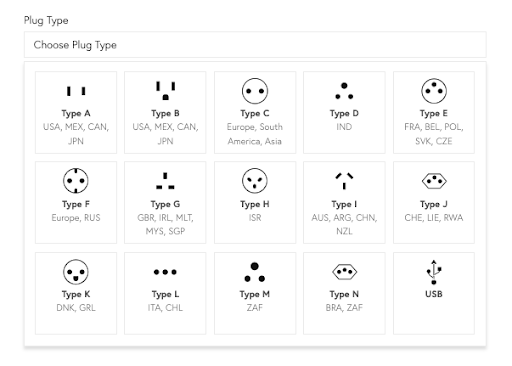Viewport: 512px width, 366px height.
Task: Click the 'USB' option label
Action: (434, 294)
